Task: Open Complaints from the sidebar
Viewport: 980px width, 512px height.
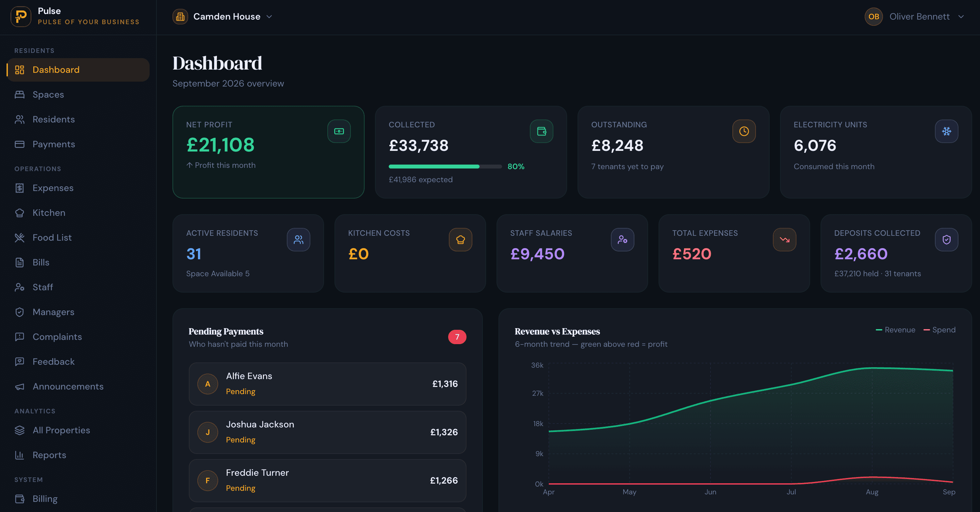Action: (78, 337)
